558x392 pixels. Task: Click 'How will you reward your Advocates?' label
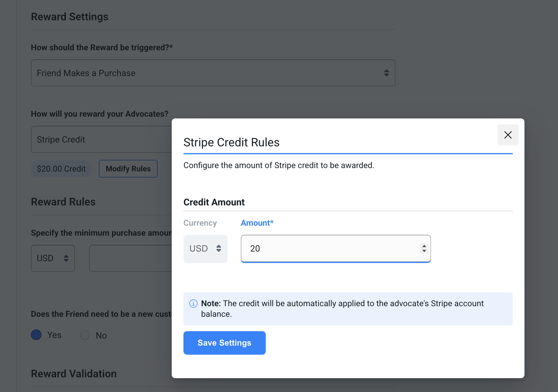tap(100, 114)
